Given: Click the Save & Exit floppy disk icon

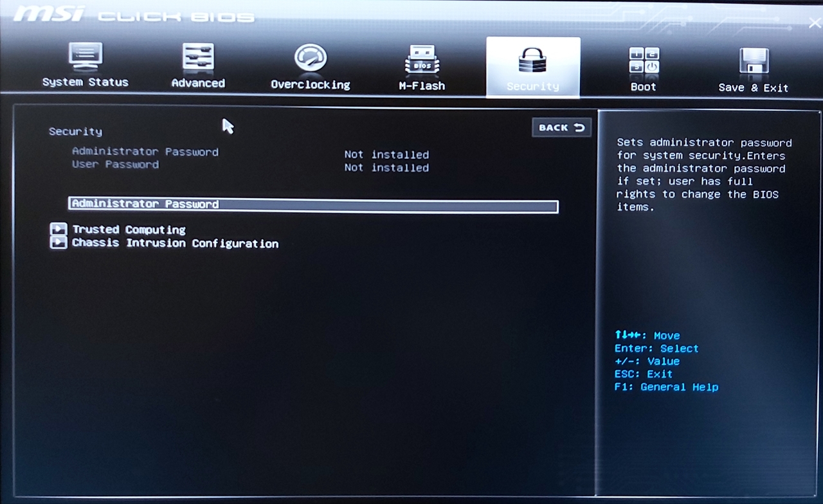Looking at the screenshot, I should coord(754,62).
